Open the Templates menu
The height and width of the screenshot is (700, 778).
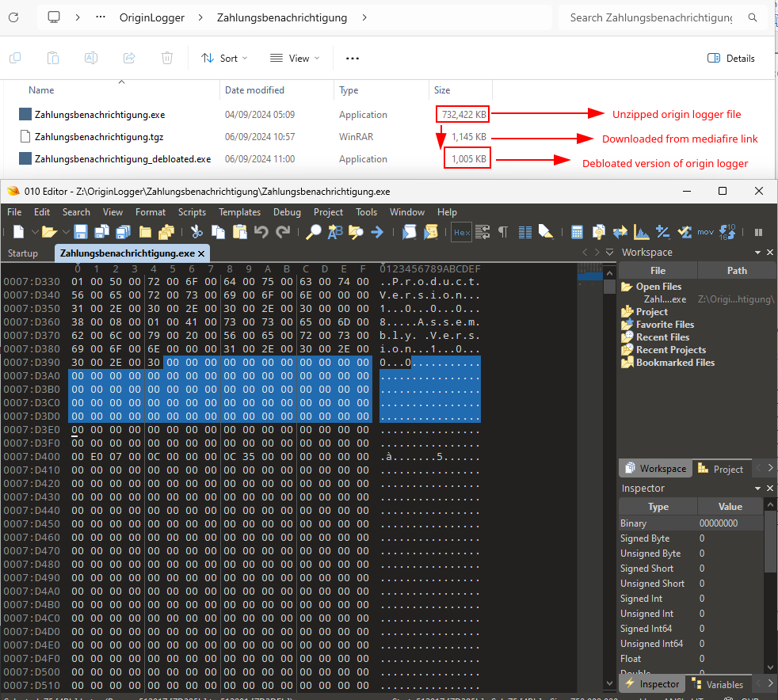239,211
